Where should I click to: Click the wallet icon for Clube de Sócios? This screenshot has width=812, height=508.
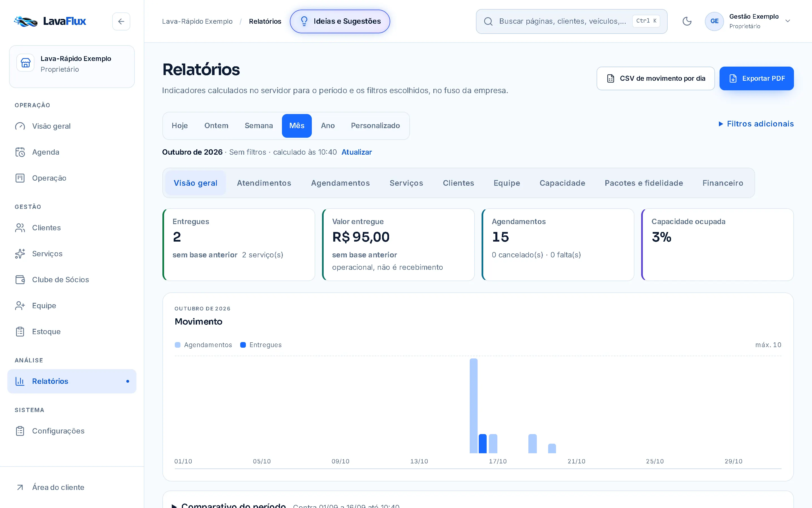(20, 279)
